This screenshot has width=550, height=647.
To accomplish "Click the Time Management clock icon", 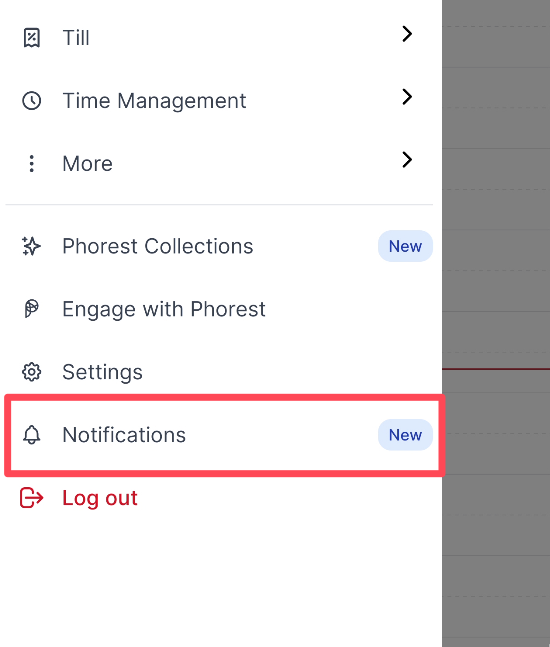I will tap(31, 101).
